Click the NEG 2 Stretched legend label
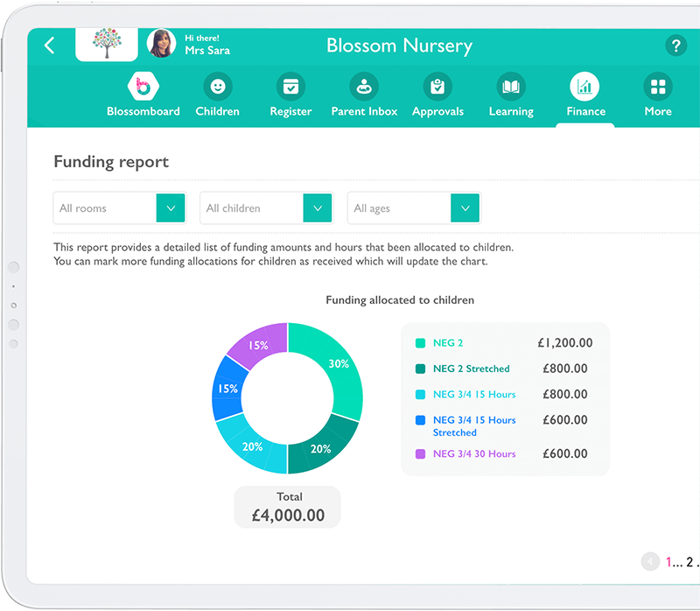The width and height of the screenshot is (700, 611). [x=471, y=369]
